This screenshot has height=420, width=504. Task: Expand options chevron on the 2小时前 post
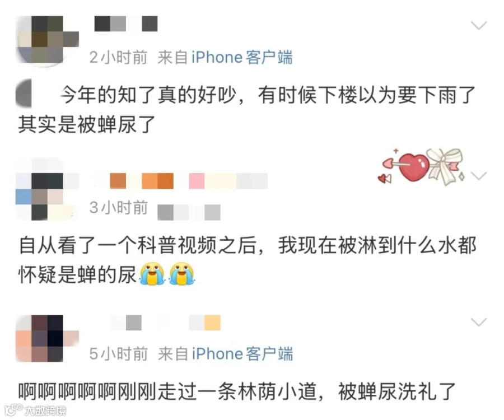(479, 25)
